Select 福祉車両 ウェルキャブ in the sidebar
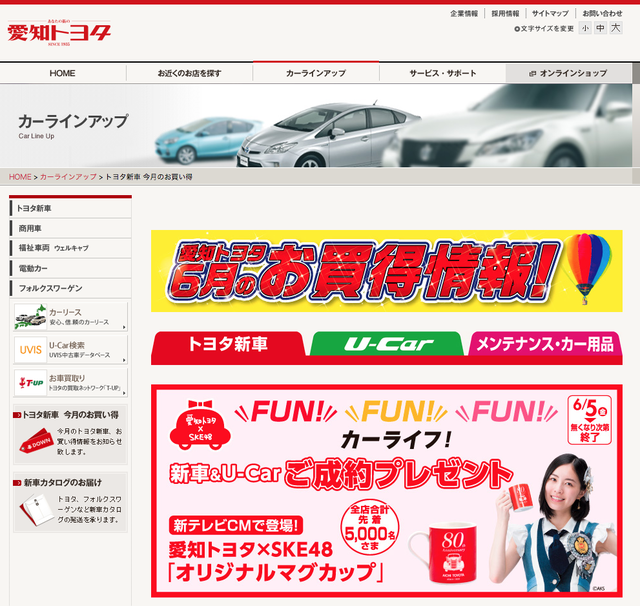This screenshot has height=606, width=640. coord(70,248)
